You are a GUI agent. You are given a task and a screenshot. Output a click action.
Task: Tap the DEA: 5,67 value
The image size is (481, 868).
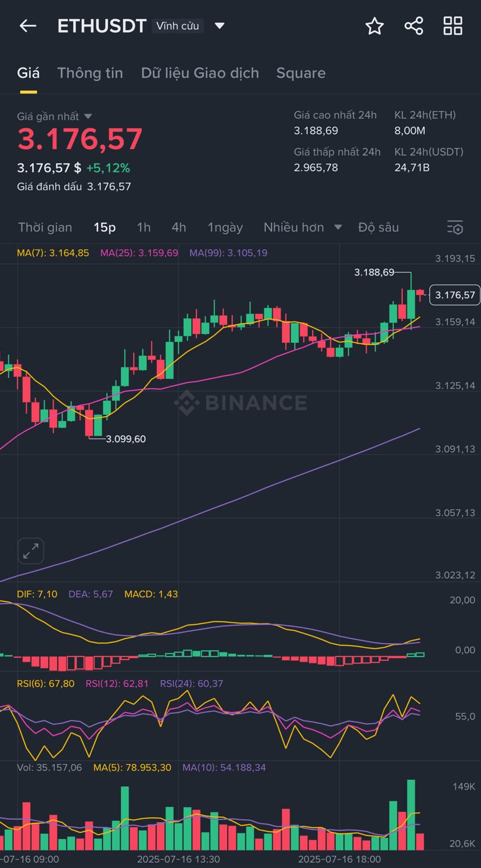[91, 594]
